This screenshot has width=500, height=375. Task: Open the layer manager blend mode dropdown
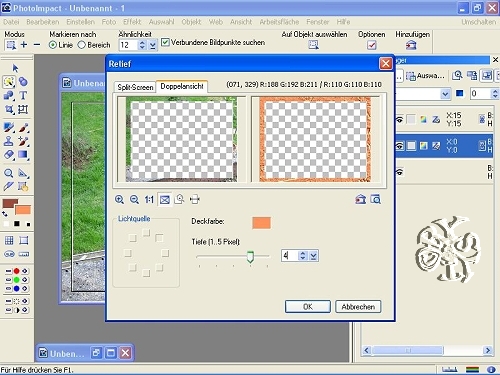(445, 94)
